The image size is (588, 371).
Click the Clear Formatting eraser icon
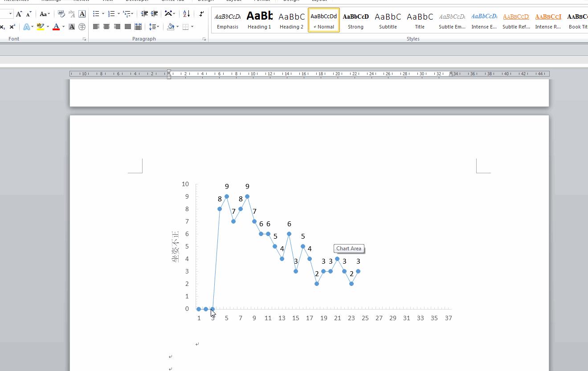(x=61, y=14)
